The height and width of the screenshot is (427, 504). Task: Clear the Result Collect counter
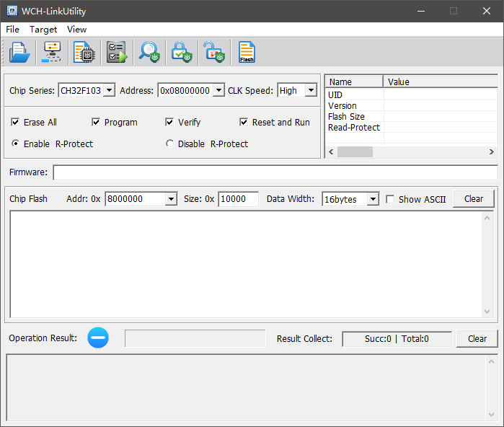point(477,338)
